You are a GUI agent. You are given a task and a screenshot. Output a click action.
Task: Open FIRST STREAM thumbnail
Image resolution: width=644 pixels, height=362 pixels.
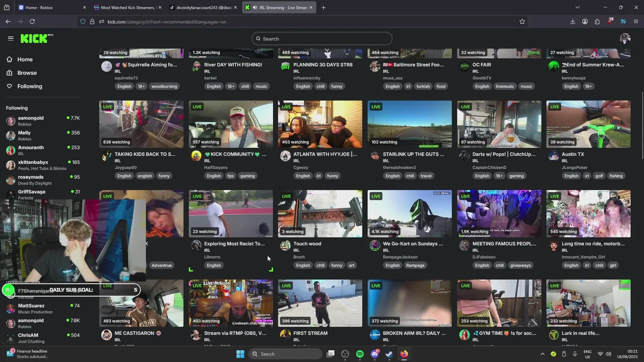(x=320, y=303)
